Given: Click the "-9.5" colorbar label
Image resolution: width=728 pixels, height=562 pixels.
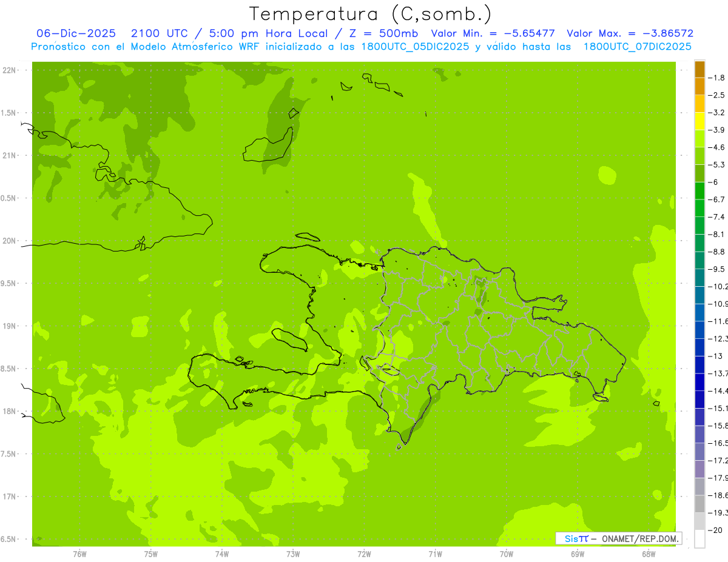Looking at the screenshot, I should [x=718, y=269].
